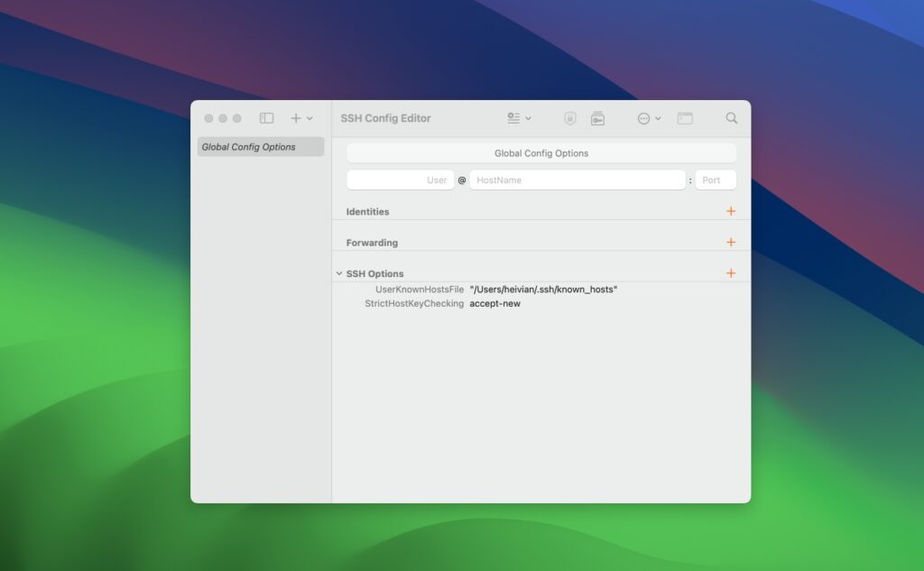
Task: Click the UserKnownHostsFile path value
Action: click(543, 289)
